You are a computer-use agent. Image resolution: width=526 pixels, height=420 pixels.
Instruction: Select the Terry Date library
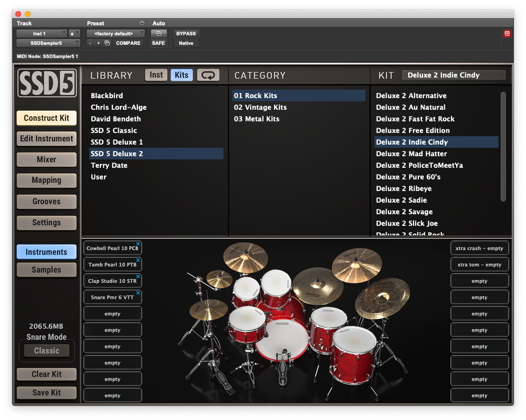[156, 165]
